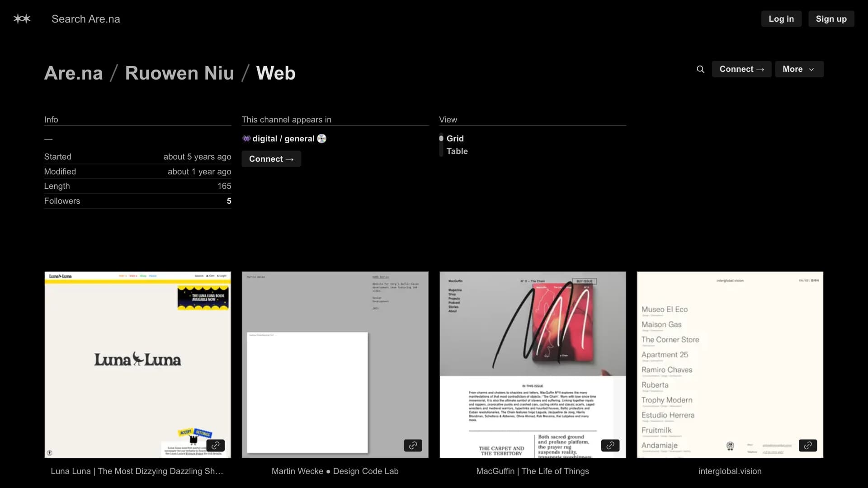This screenshot has width=868, height=488.
Task: Click the disc avatar after digital / general
Action: point(322,139)
